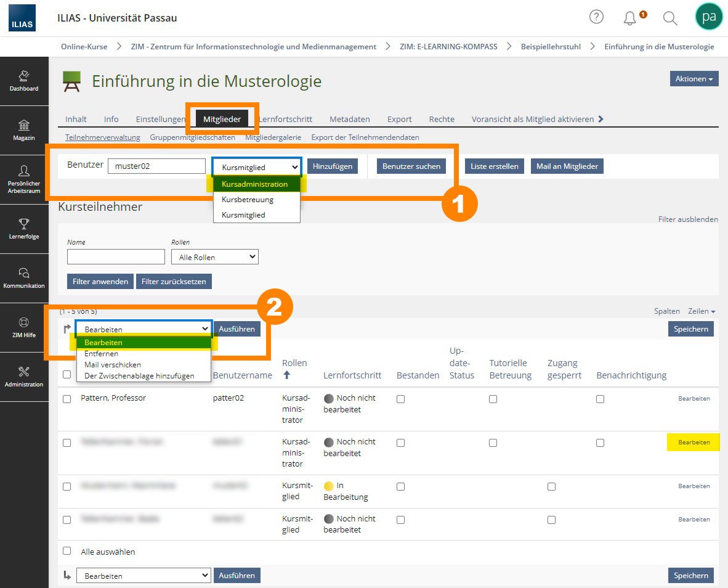Open the notifications bell
The image size is (728, 588).
pos(630,18)
